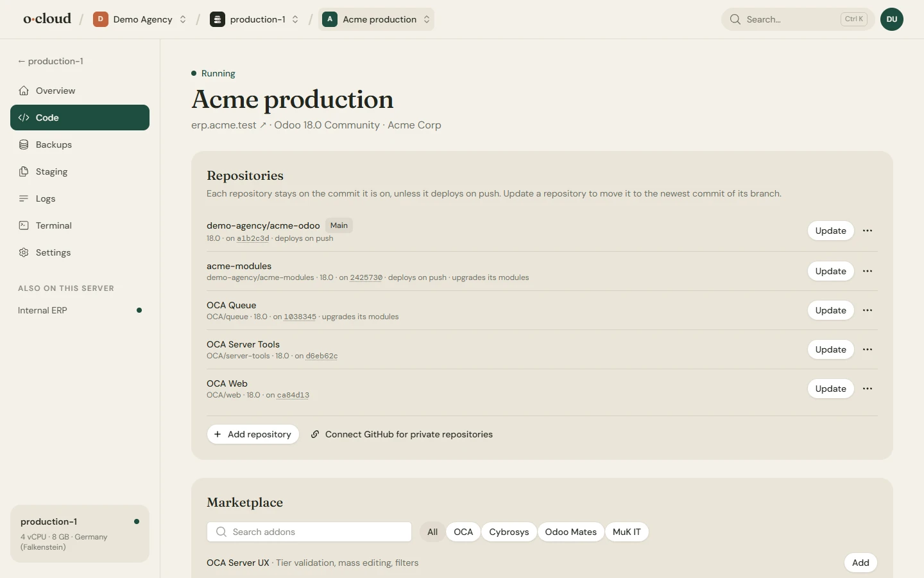Go back to production-1 link
The width and height of the screenshot is (924, 578).
tap(51, 61)
